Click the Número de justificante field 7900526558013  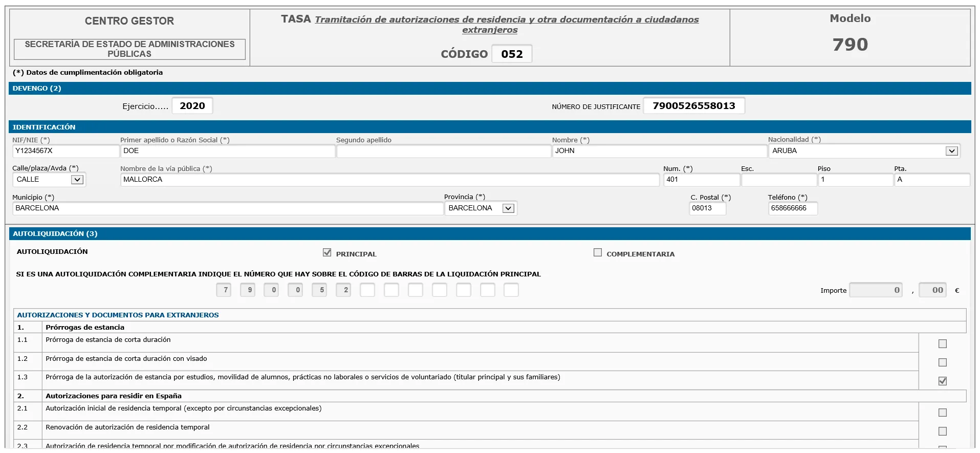(x=694, y=106)
